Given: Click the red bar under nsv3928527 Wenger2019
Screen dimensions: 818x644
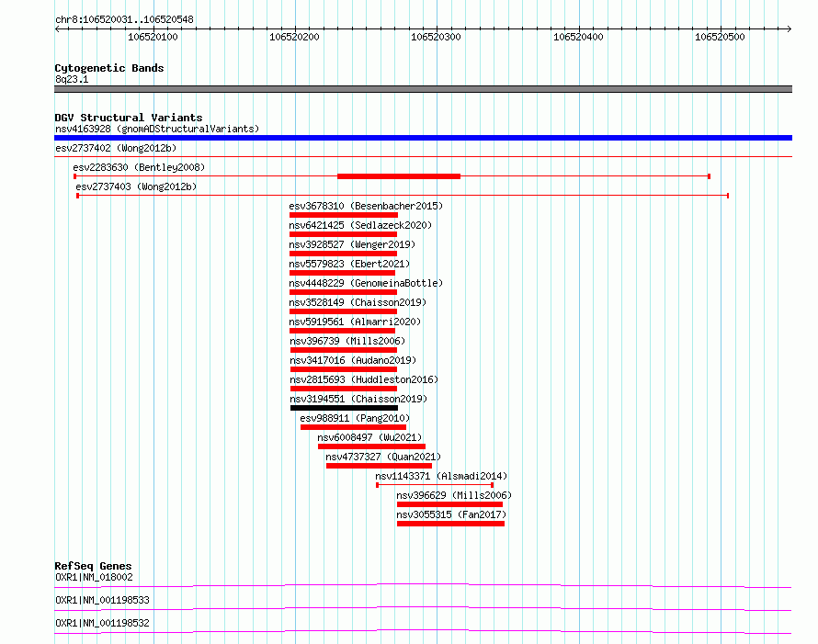Looking at the screenshot, I should tap(343, 254).
